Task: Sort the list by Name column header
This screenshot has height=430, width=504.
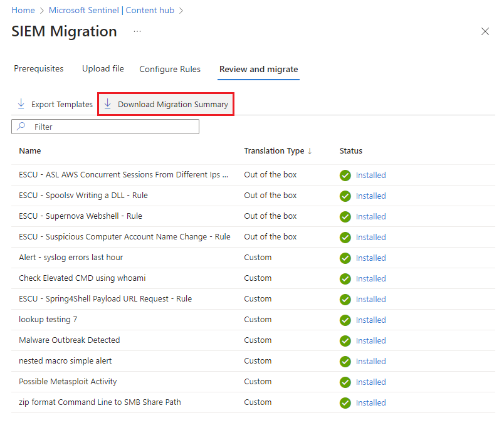Action: [30, 151]
